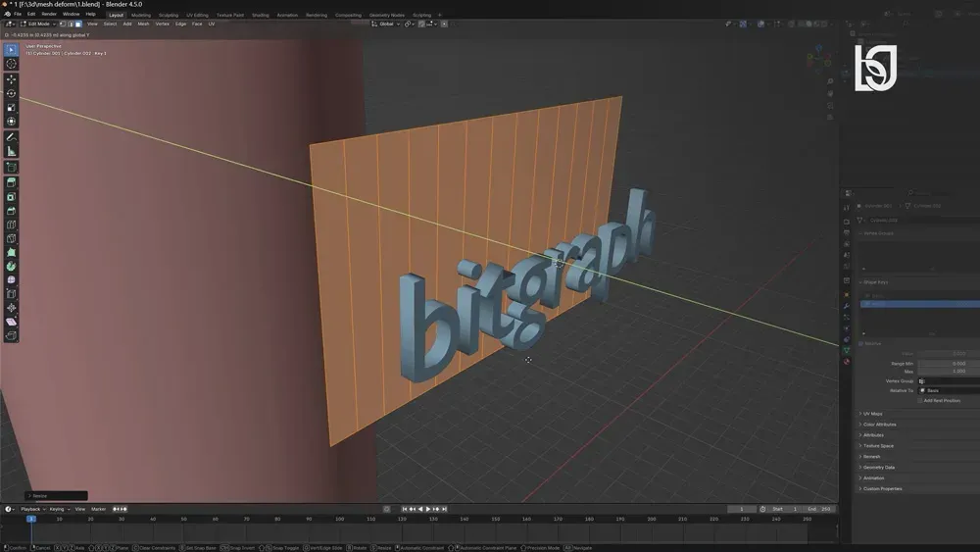The image size is (980, 552).
Task: Jump to the end frame button
Action: click(x=444, y=509)
